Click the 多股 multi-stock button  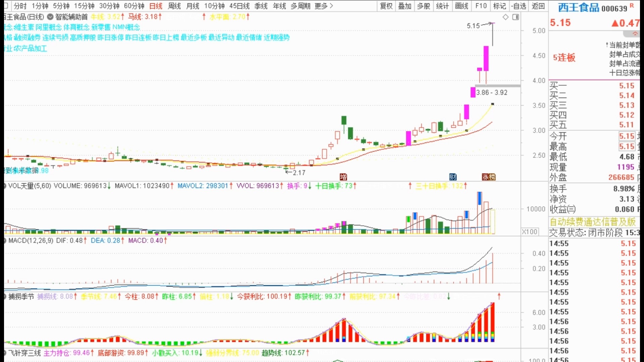coord(424,6)
